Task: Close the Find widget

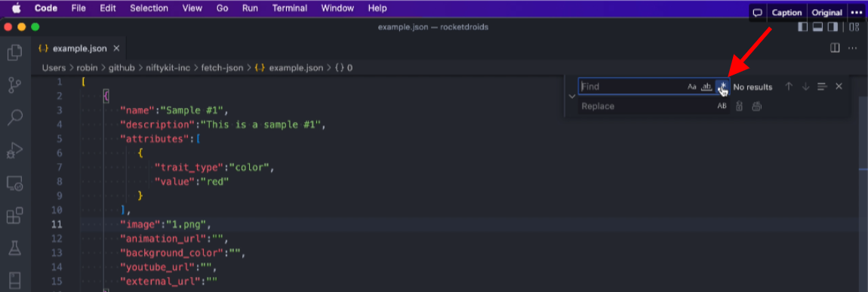Action: [x=839, y=86]
